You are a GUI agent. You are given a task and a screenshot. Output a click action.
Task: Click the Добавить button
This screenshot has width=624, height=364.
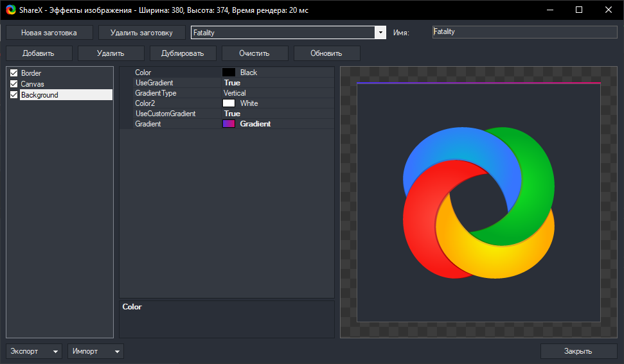point(39,53)
